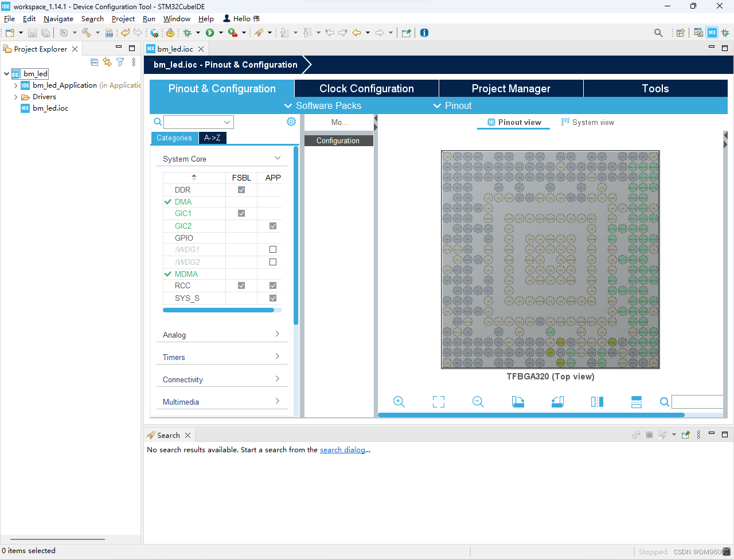Open the Project menu
This screenshot has width=734, height=560.
click(x=123, y=19)
